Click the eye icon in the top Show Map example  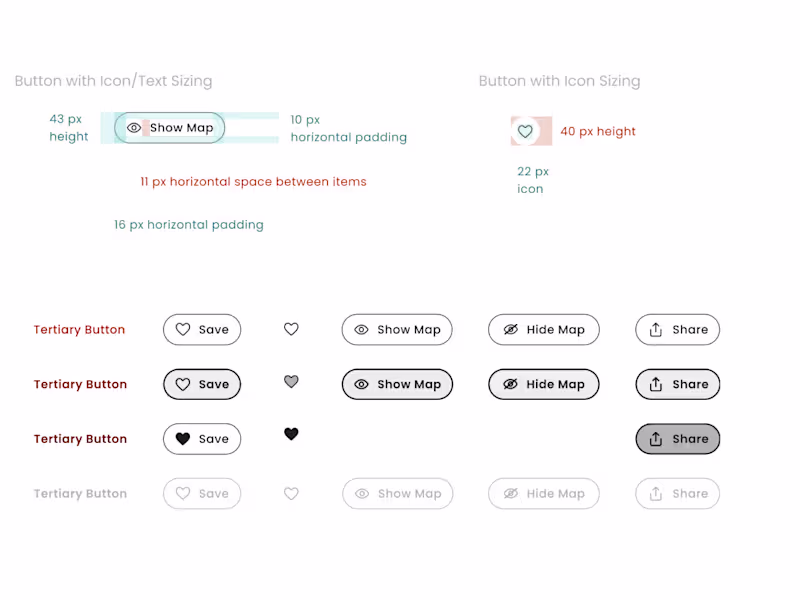(x=134, y=128)
